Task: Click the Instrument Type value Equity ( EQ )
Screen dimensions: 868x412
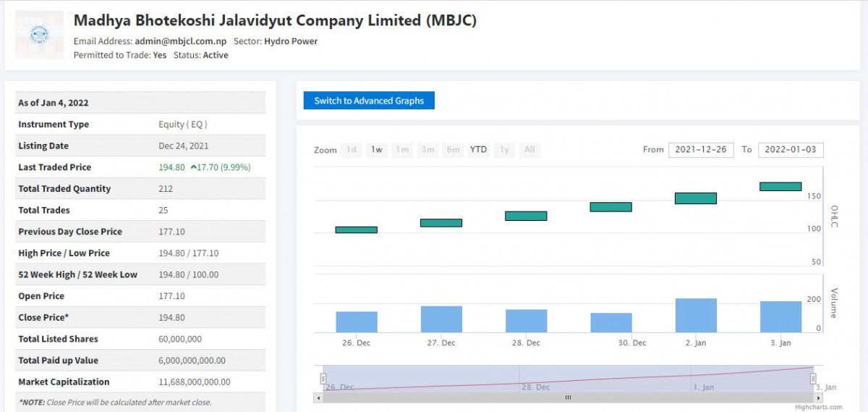Action: click(183, 125)
